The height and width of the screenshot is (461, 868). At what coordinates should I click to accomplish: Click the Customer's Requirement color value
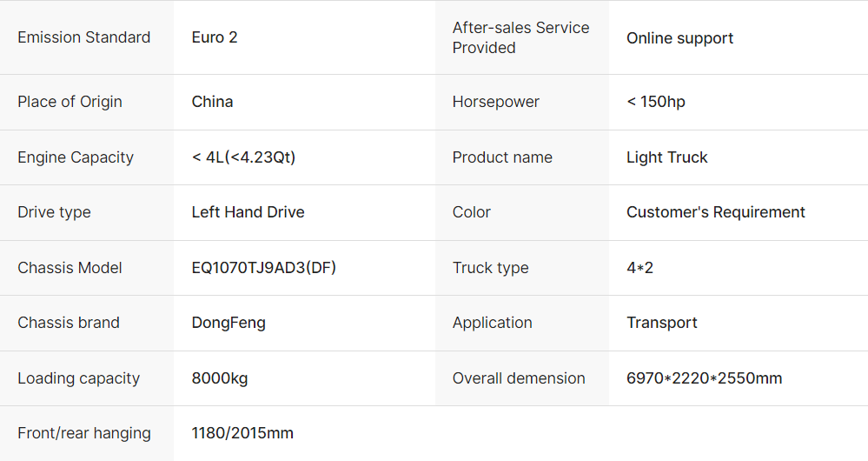tap(715, 212)
